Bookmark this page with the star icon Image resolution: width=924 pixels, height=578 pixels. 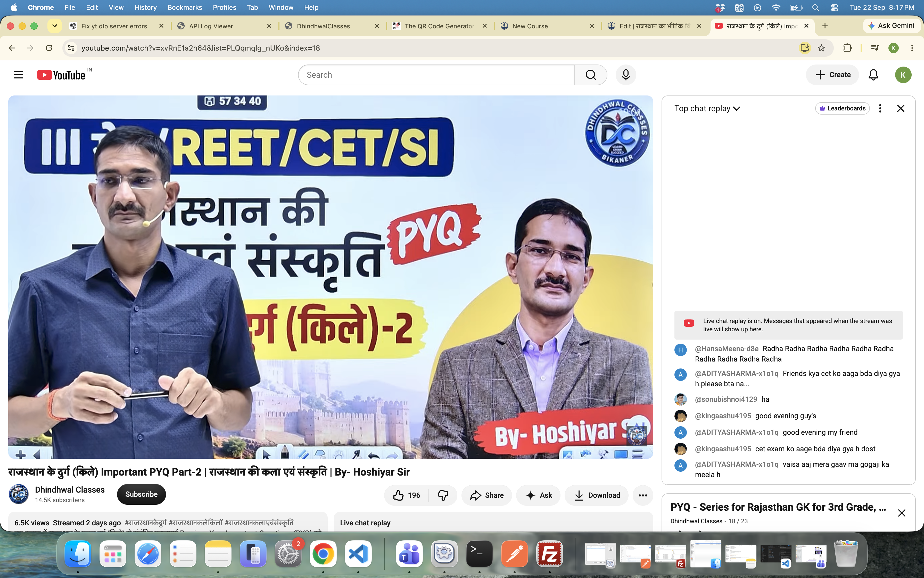pos(821,48)
